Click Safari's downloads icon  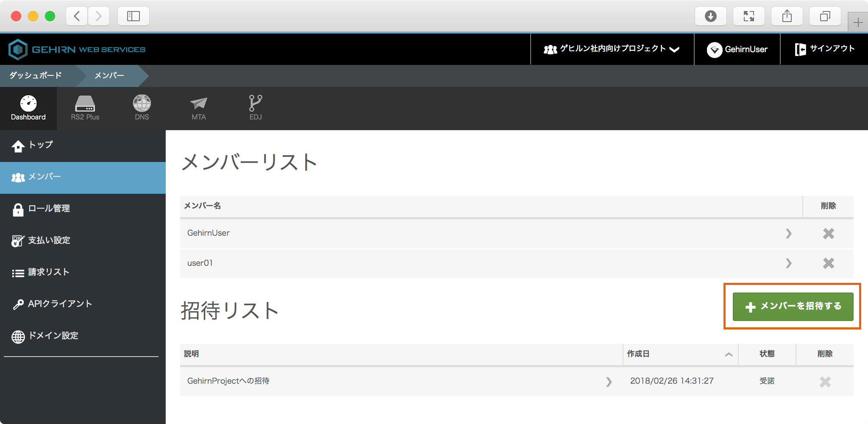[x=710, y=16]
